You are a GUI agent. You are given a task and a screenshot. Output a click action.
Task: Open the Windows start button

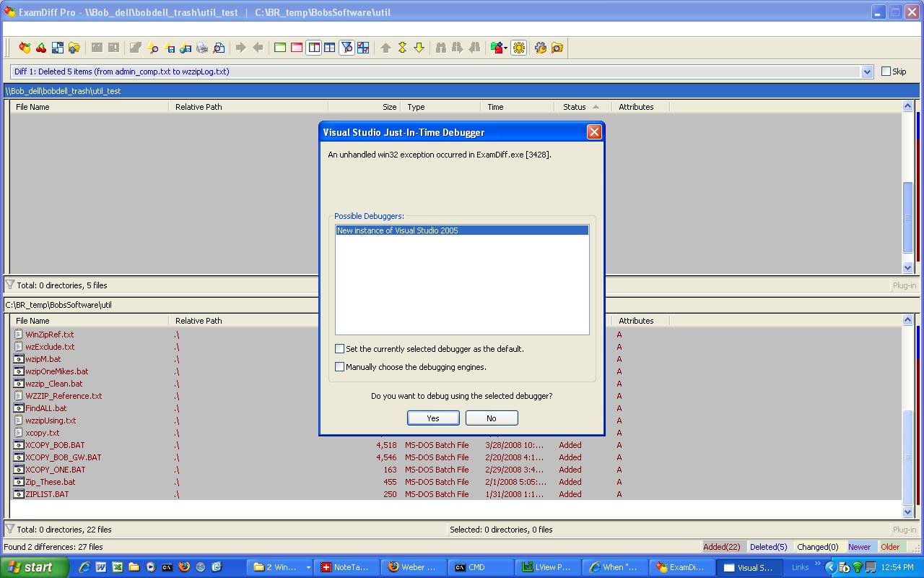point(34,567)
